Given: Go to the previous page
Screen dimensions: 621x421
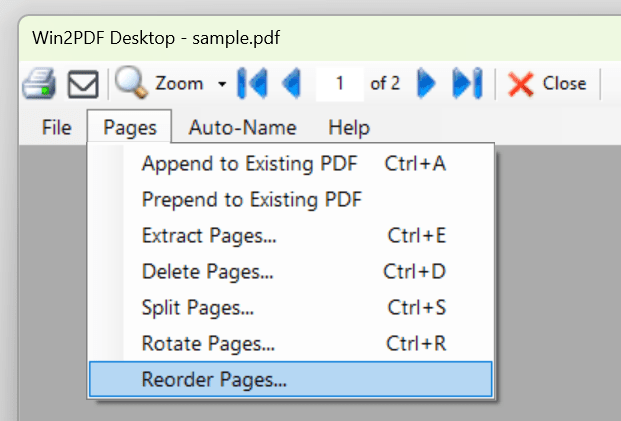Looking at the screenshot, I should tap(292, 84).
